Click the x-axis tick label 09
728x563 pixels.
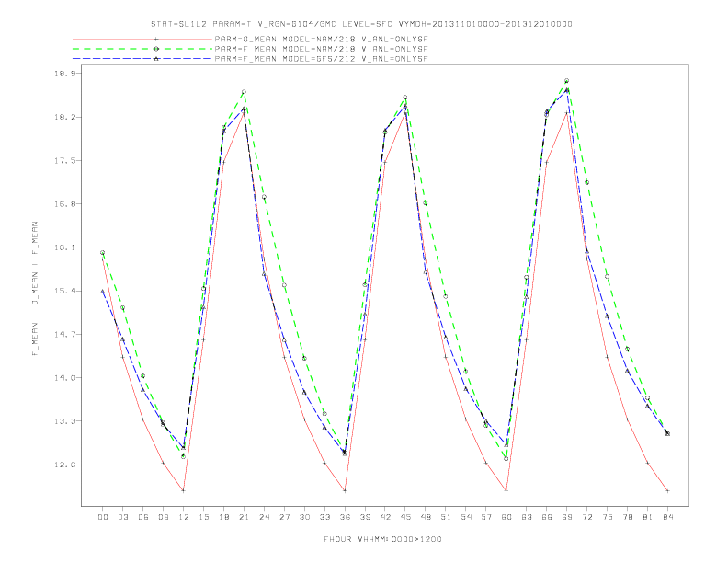pyautogui.click(x=163, y=517)
